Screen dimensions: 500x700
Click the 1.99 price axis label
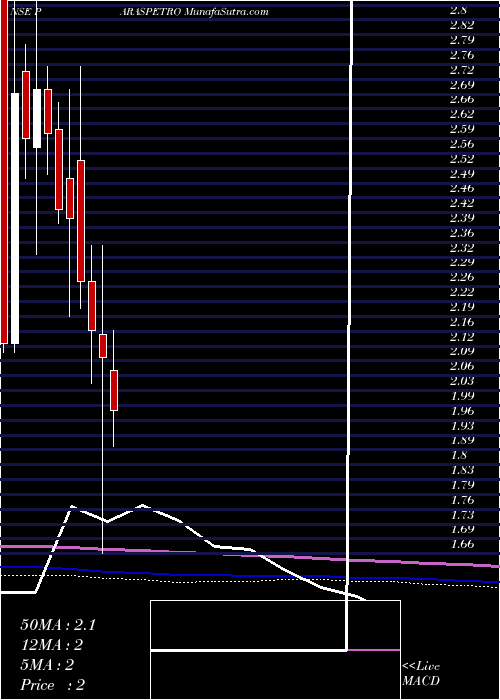(462, 396)
